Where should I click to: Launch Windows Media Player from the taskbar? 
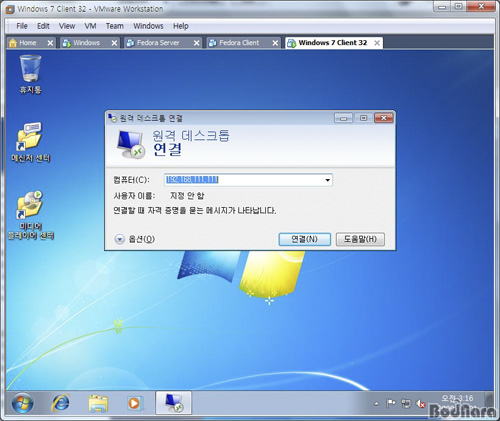click(135, 403)
